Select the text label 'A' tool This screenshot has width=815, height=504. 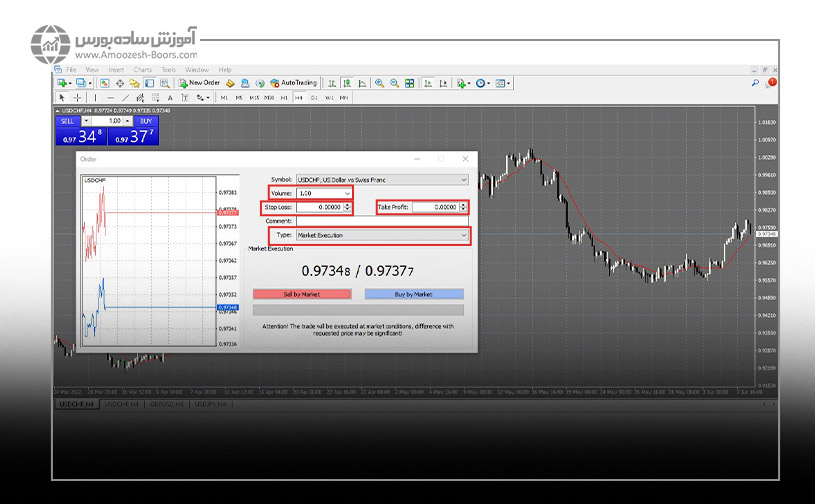coord(171,98)
